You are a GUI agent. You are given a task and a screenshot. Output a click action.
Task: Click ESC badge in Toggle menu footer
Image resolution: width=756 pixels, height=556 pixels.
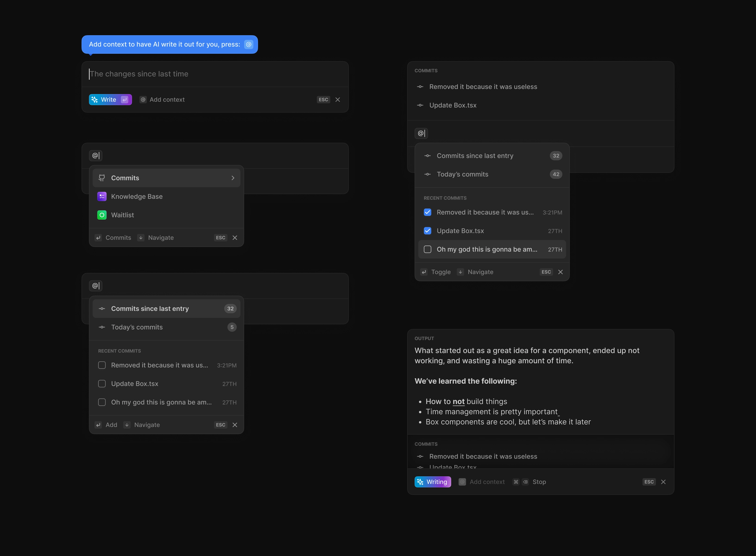click(x=546, y=272)
